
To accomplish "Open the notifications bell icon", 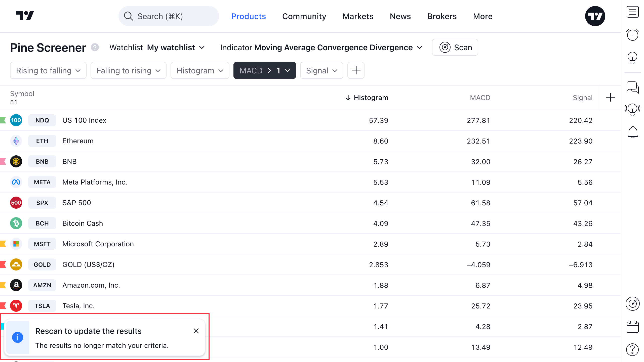I will tap(632, 132).
